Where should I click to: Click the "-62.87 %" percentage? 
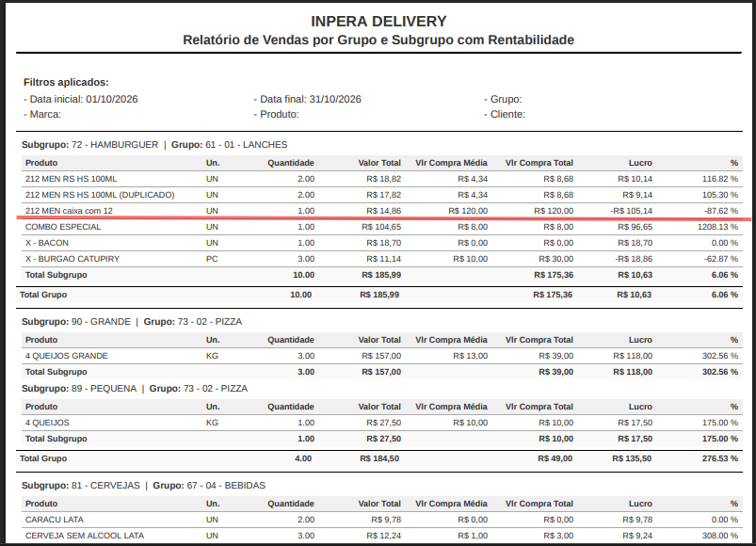[721, 259]
